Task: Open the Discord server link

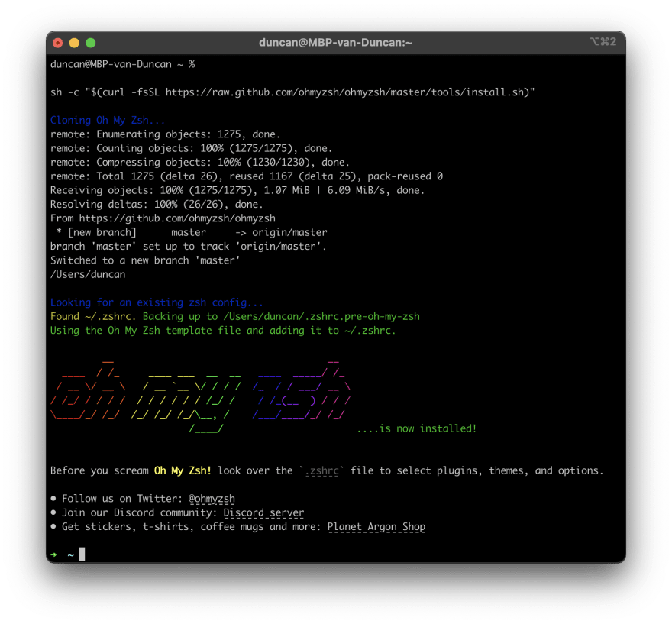Action: [x=263, y=513]
